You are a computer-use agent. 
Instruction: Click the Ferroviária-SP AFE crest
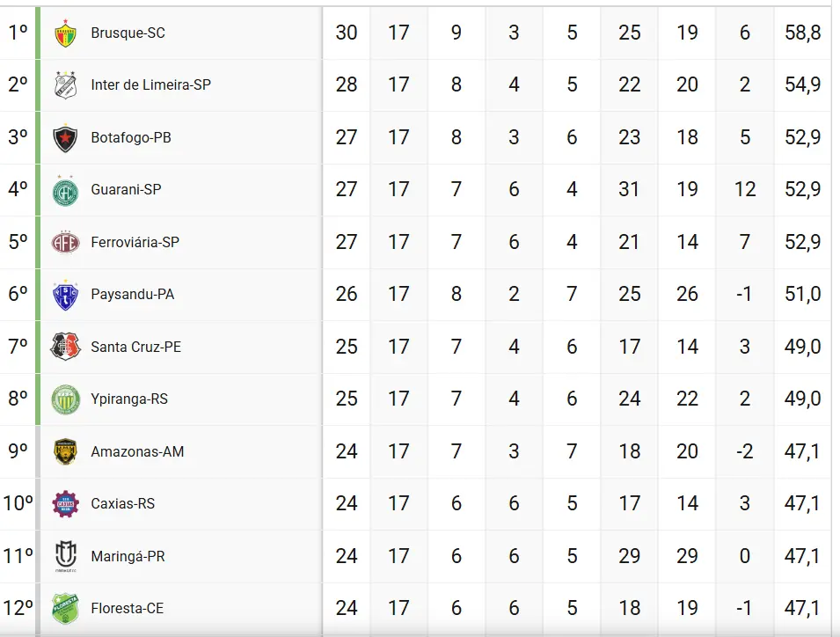pos(65,243)
